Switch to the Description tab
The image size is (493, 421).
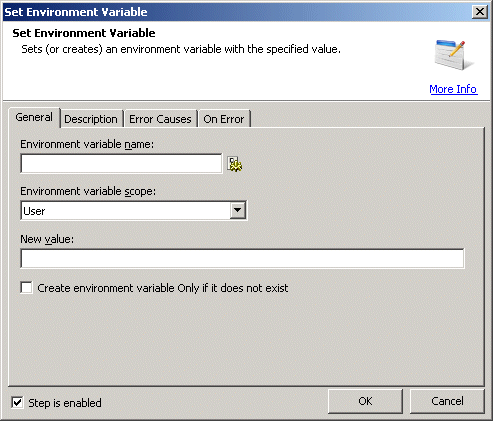(91, 119)
